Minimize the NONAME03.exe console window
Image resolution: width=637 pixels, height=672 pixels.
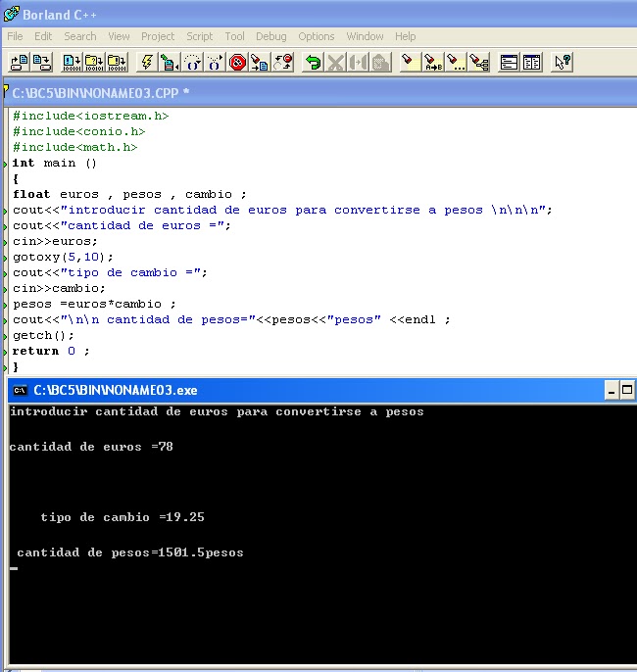612,391
